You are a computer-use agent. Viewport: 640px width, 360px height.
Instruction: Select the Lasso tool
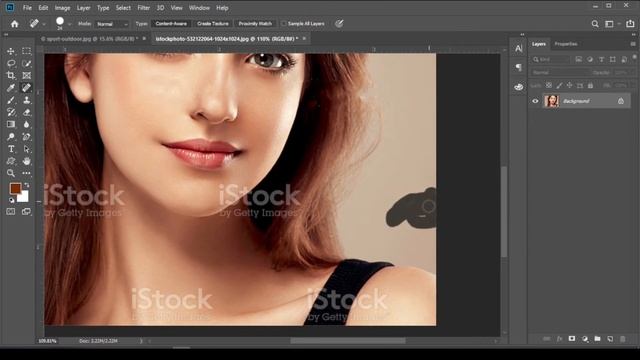coord(11,64)
